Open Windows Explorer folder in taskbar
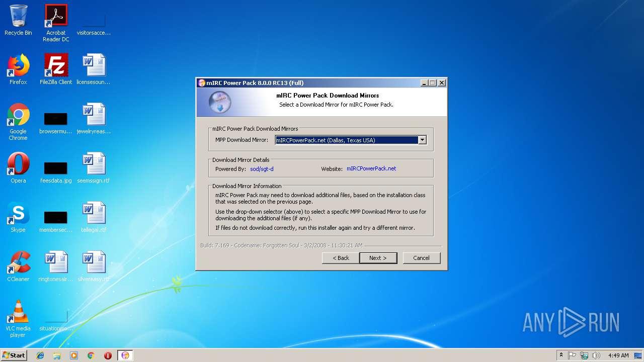The width and height of the screenshot is (644, 362). click(x=57, y=355)
